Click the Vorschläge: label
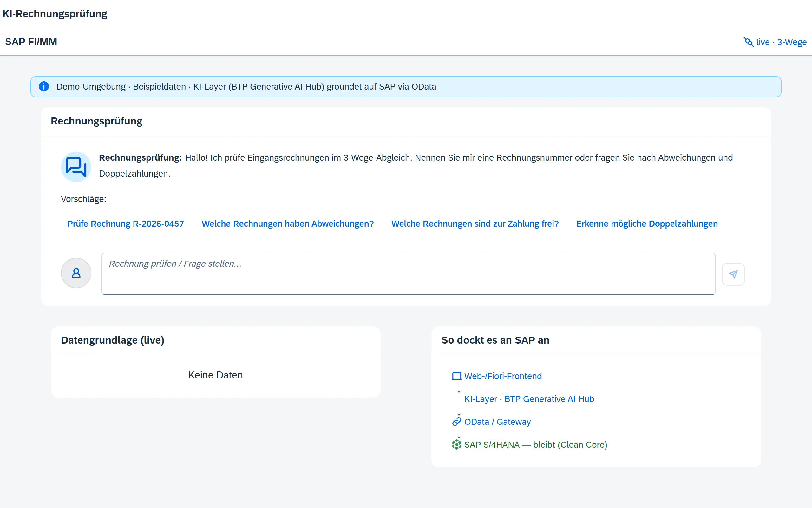The height and width of the screenshot is (508, 812). click(83, 199)
